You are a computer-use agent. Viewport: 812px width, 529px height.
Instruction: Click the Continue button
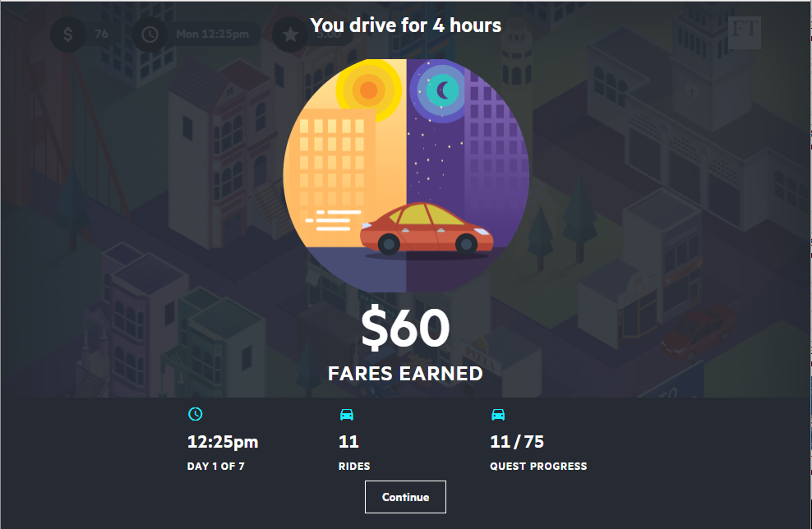click(x=405, y=497)
